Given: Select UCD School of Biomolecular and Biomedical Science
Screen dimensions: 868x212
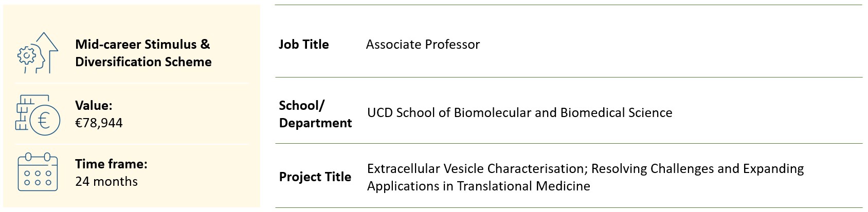Looking at the screenshot, I should point(519,113).
